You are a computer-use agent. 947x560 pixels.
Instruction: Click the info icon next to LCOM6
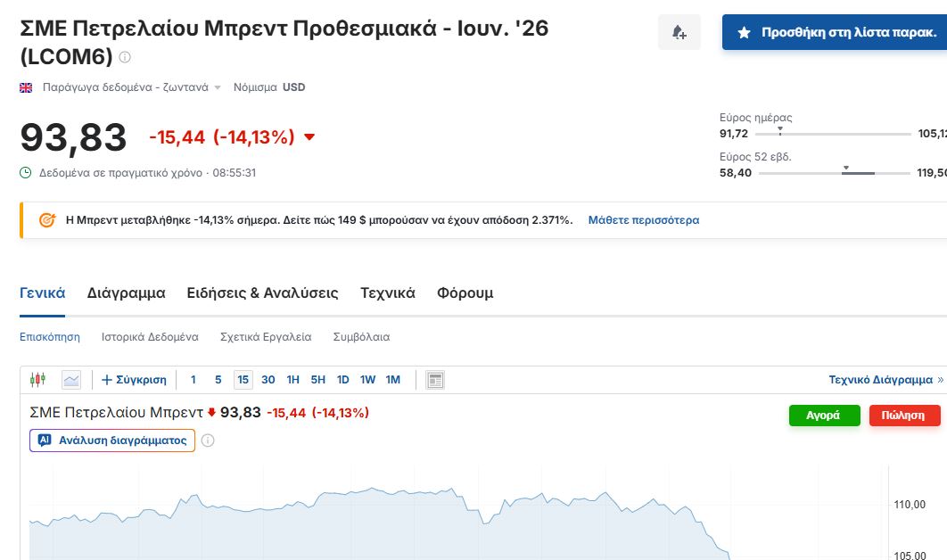[x=125, y=58]
